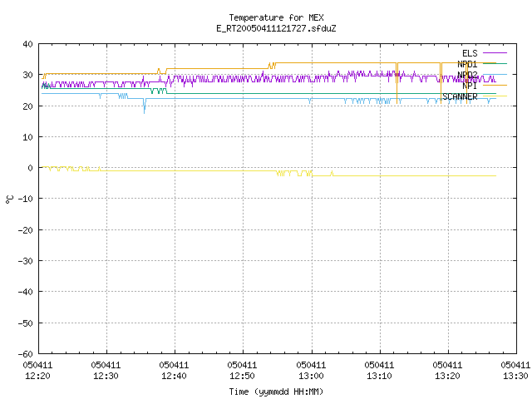Select the filename text E_RT20050411121727.sfduZ
The image size is (532, 399).
click(276, 28)
